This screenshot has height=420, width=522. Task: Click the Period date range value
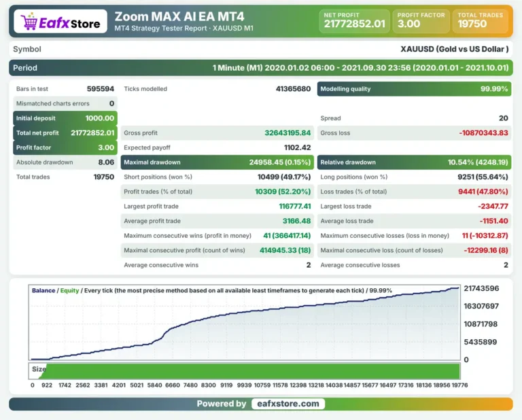point(360,68)
